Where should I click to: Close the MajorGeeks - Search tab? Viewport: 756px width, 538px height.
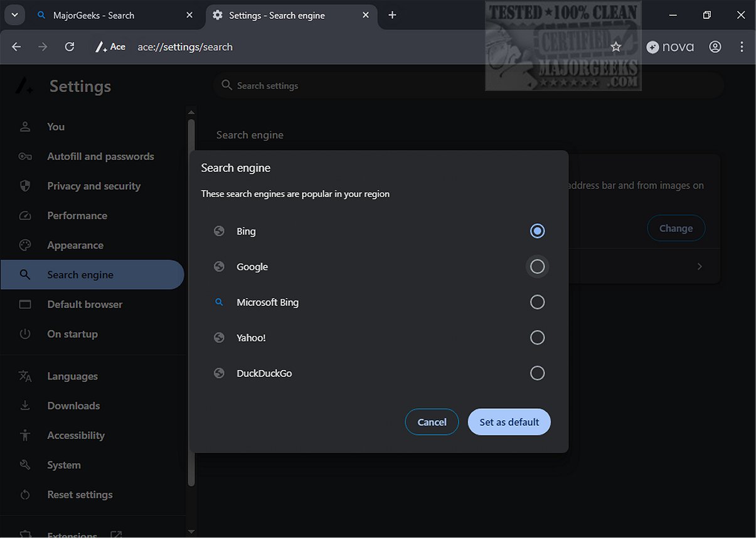[189, 15]
